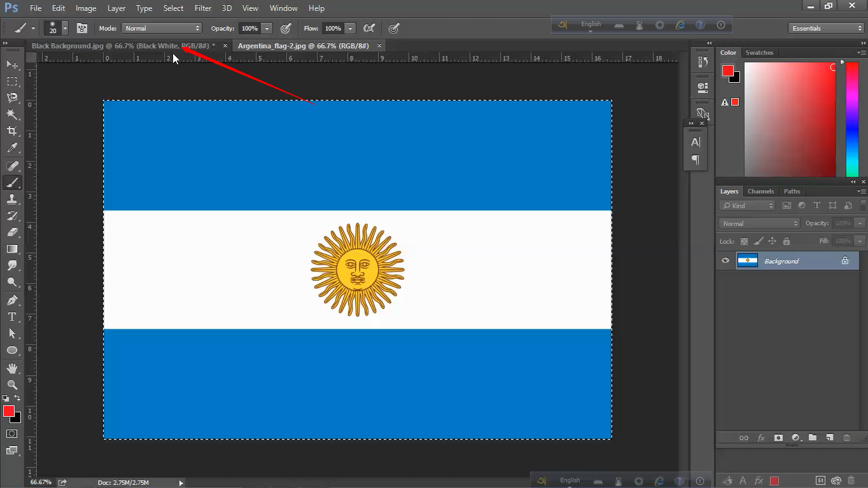
Task: Toggle the Brush panel button
Action: [x=82, y=28]
